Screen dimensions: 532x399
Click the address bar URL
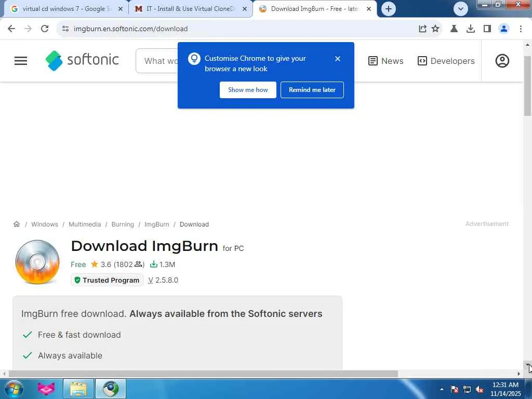[130, 29]
